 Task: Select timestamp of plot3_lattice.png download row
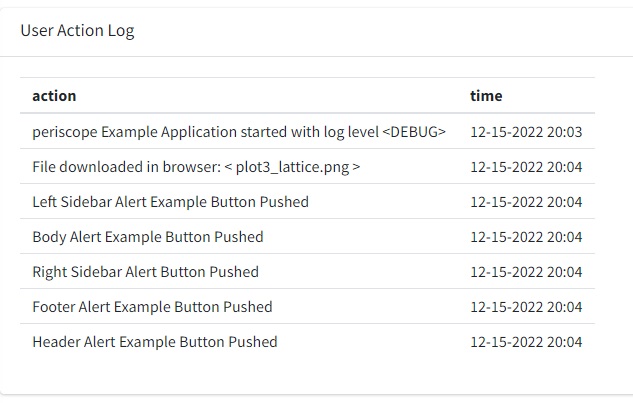point(526,167)
